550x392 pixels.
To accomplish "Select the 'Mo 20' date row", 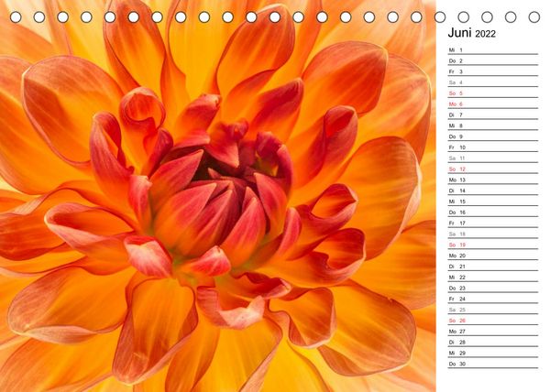I will click(x=493, y=256).
